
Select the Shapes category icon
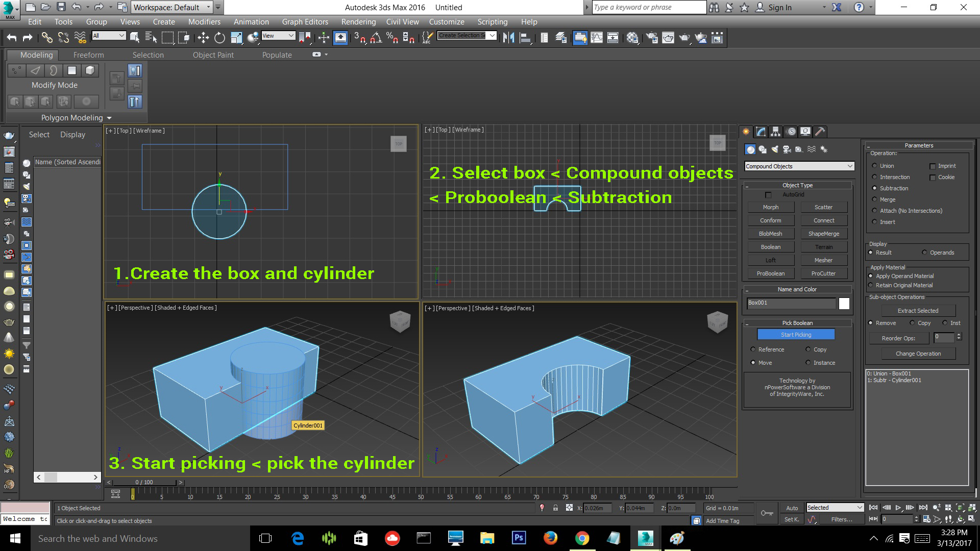[763, 149]
